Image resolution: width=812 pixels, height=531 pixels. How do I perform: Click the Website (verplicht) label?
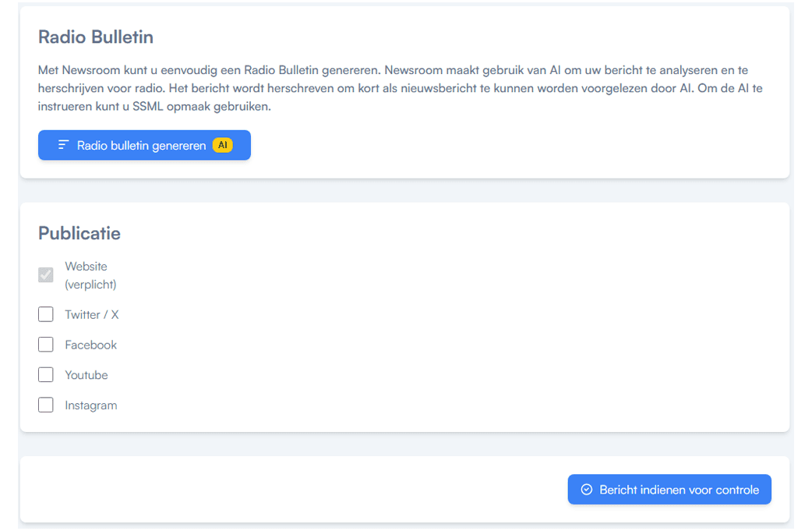tap(90, 275)
